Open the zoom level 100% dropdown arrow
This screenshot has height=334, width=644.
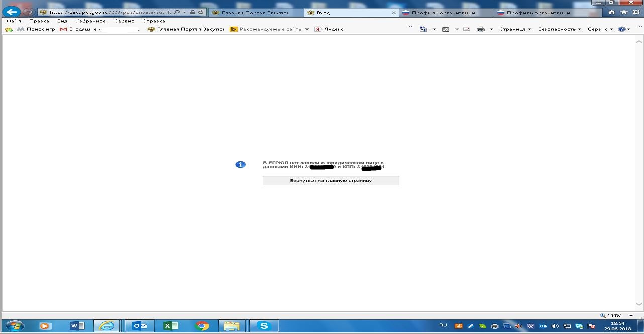point(631,316)
